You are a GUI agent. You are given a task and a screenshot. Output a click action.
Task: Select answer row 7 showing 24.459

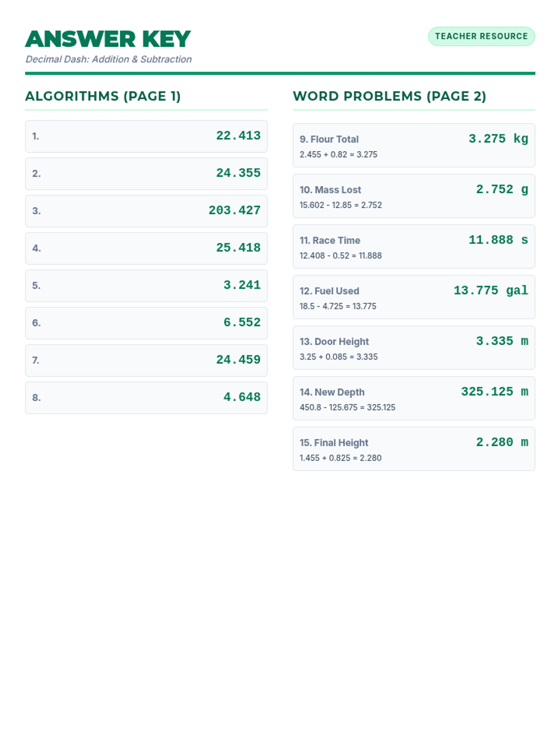coord(146,360)
